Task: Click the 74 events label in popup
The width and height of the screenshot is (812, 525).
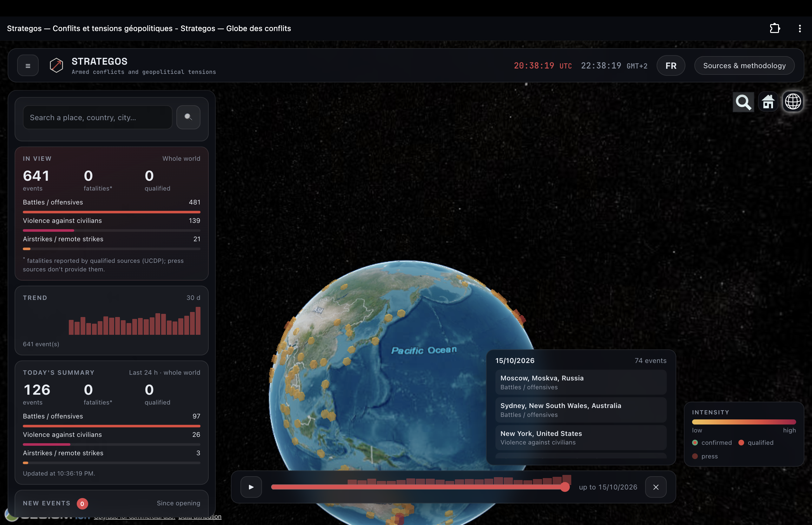Action: 650,361
